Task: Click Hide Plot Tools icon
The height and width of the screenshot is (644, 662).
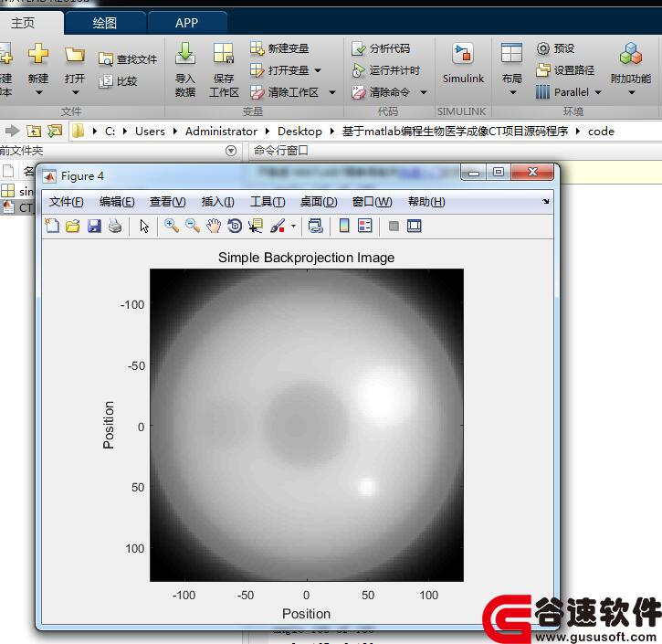Action: coord(394,226)
